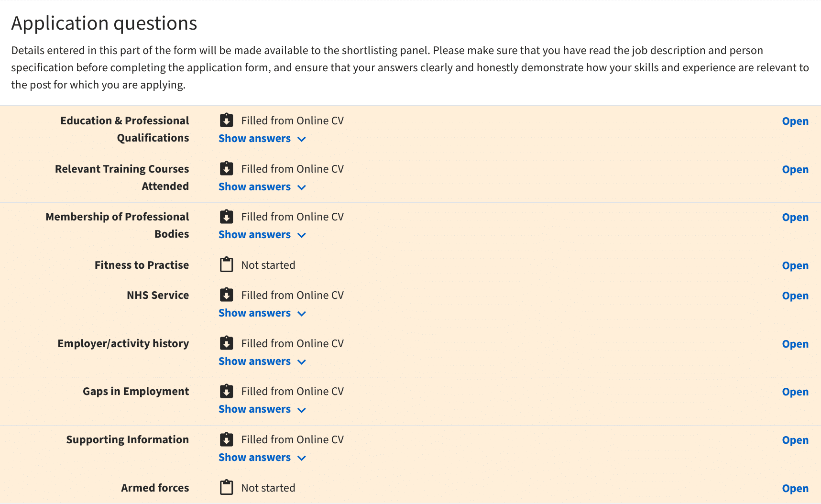The image size is (821, 504).
Task: Click the empty clipboard icon for Armed forces
Action: point(226,487)
